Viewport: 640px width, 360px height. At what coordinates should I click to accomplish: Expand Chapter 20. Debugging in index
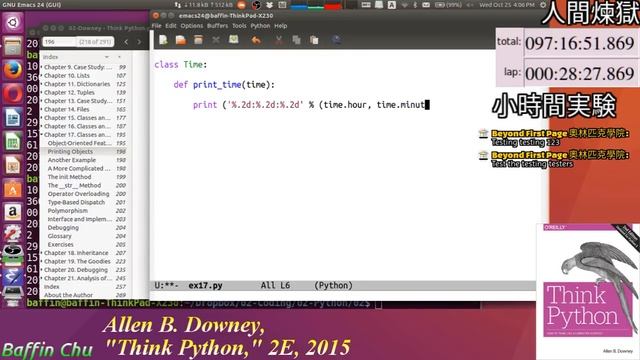(42, 270)
